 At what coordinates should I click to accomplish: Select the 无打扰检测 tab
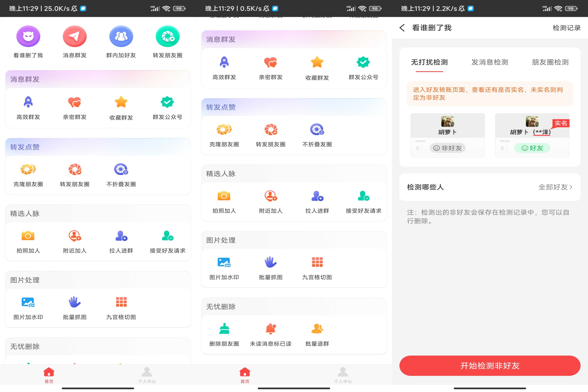(429, 62)
